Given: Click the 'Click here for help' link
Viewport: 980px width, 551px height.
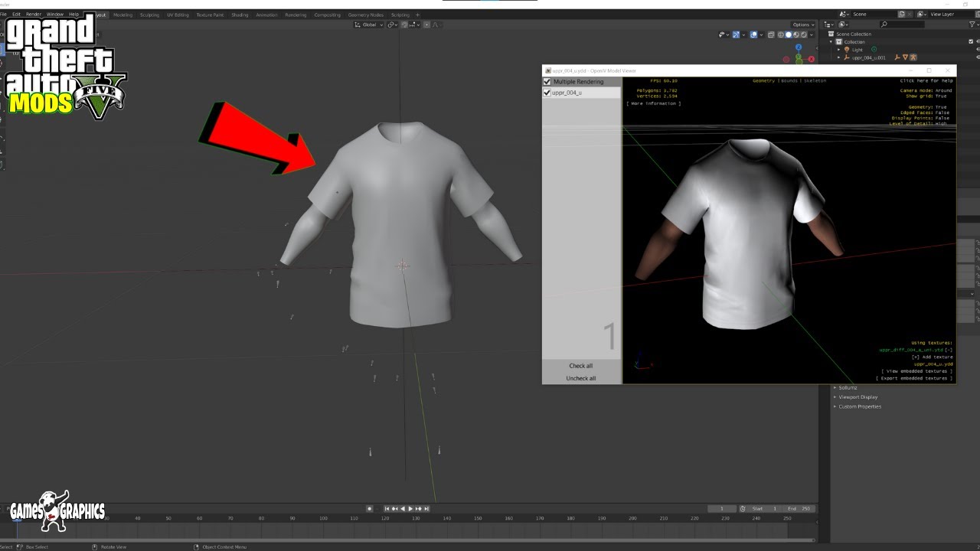Looking at the screenshot, I should tap(926, 80).
